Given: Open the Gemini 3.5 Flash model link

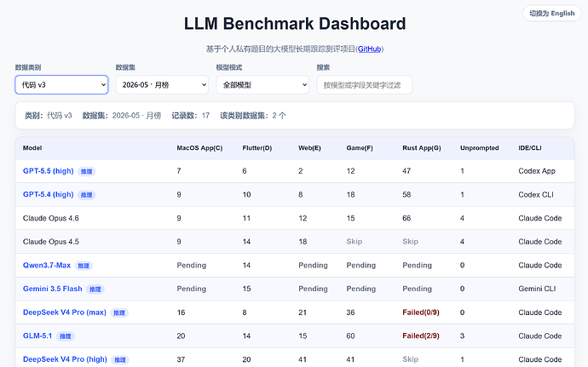Looking at the screenshot, I should (53, 289).
